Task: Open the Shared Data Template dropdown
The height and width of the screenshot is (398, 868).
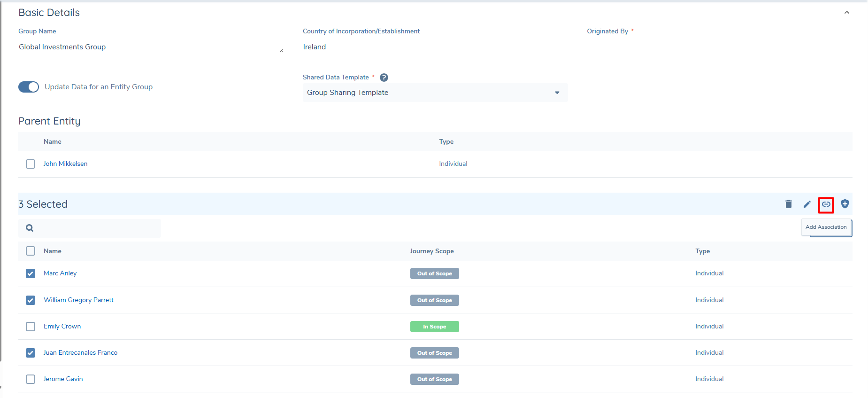Action: pos(435,93)
